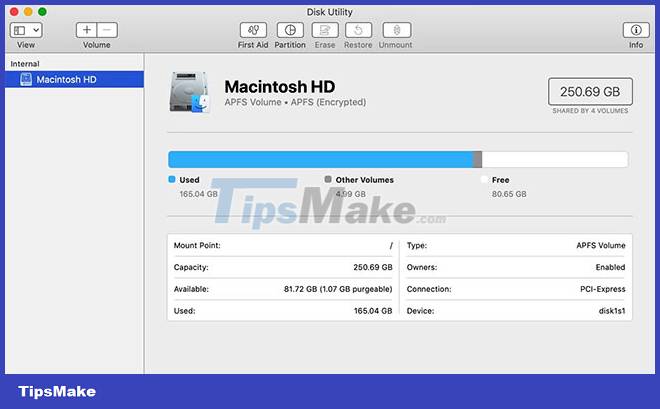Click the large Macintosh HD drive image
660x409 pixels.
point(189,92)
